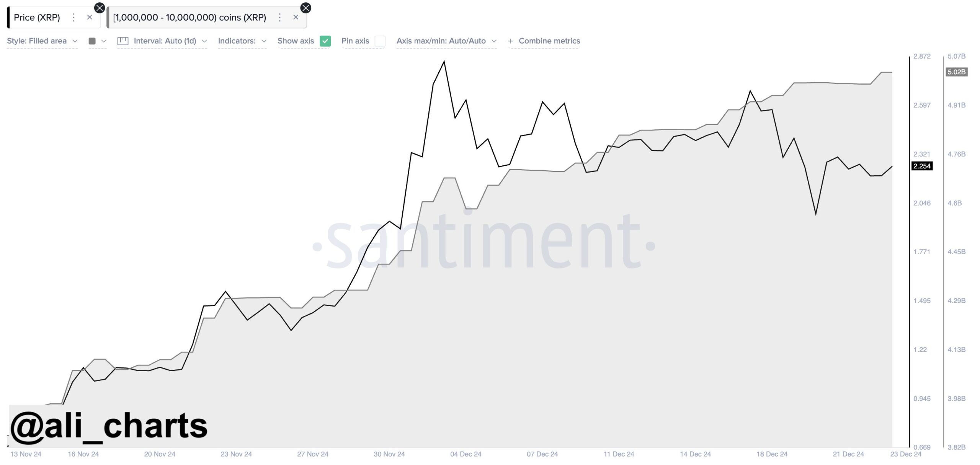Toggle the Show axis green checkmark off
980x465 pixels.
pos(325,41)
